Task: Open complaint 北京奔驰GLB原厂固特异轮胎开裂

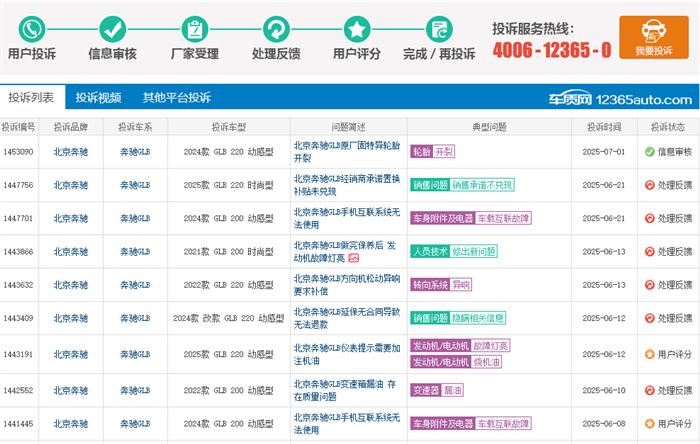Action: pos(347,152)
